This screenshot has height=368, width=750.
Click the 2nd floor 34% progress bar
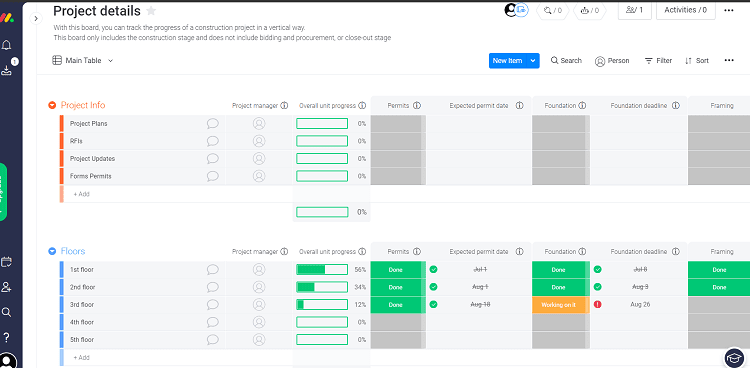coord(322,287)
